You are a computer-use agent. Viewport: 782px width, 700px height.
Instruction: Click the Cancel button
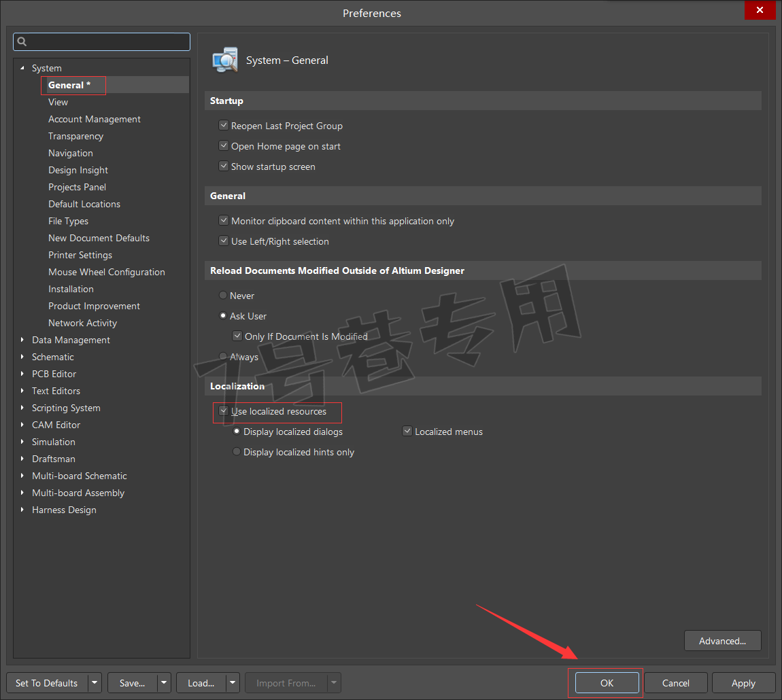676,683
